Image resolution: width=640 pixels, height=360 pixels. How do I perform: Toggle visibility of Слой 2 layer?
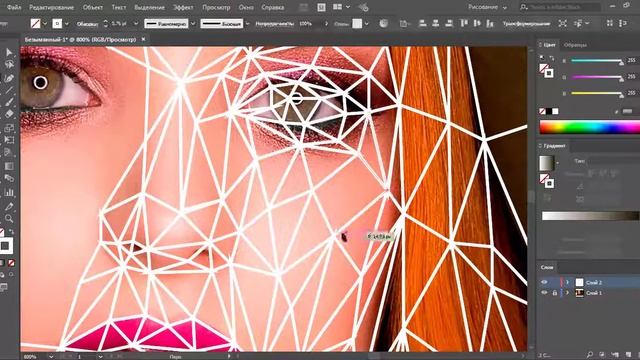[x=544, y=282]
